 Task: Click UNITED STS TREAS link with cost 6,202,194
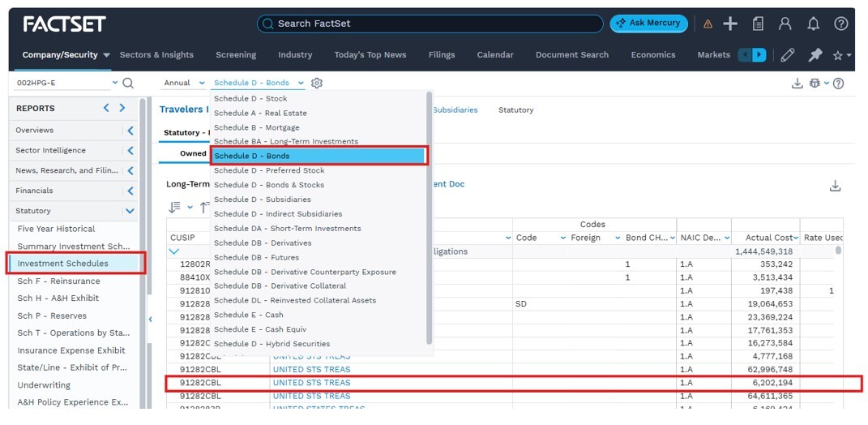[x=312, y=383]
